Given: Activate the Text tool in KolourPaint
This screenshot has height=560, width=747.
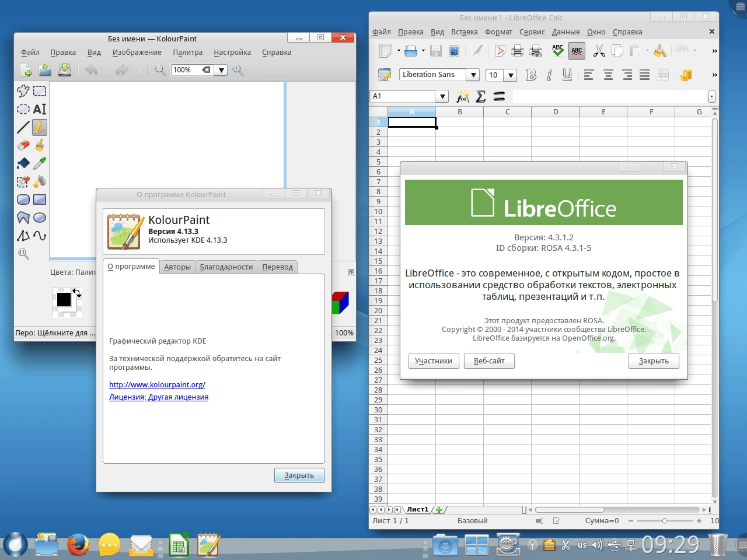Looking at the screenshot, I should pos(40,109).
